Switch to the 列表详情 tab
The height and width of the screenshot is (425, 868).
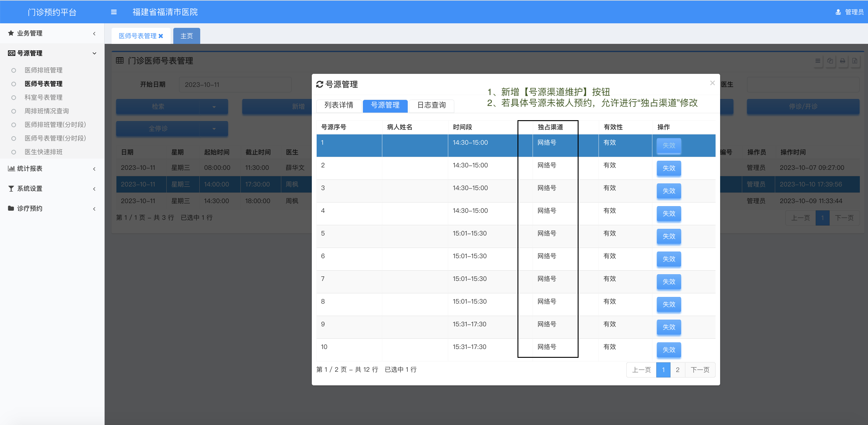[339, 105]
